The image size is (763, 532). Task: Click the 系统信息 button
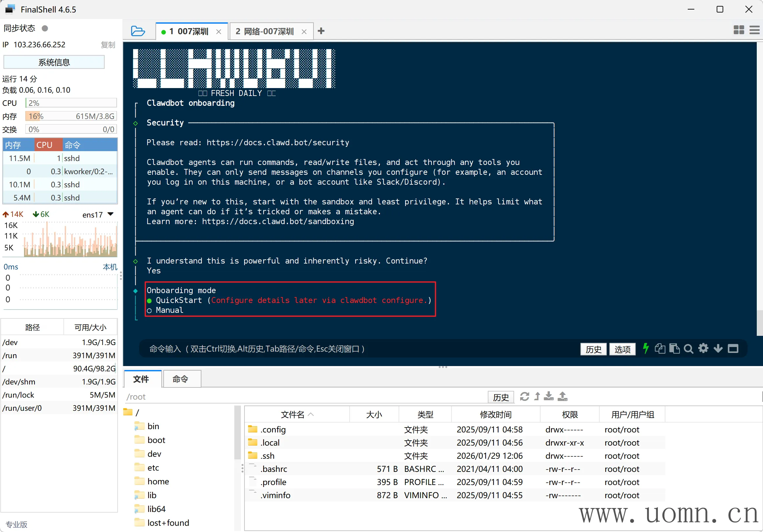[x=54, y=62]
